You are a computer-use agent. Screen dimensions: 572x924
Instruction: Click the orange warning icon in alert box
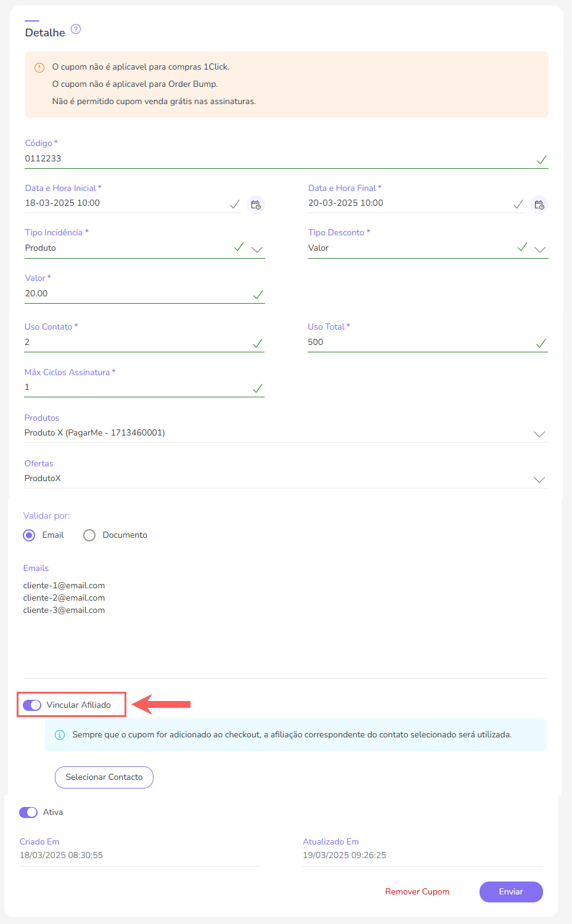39,68
